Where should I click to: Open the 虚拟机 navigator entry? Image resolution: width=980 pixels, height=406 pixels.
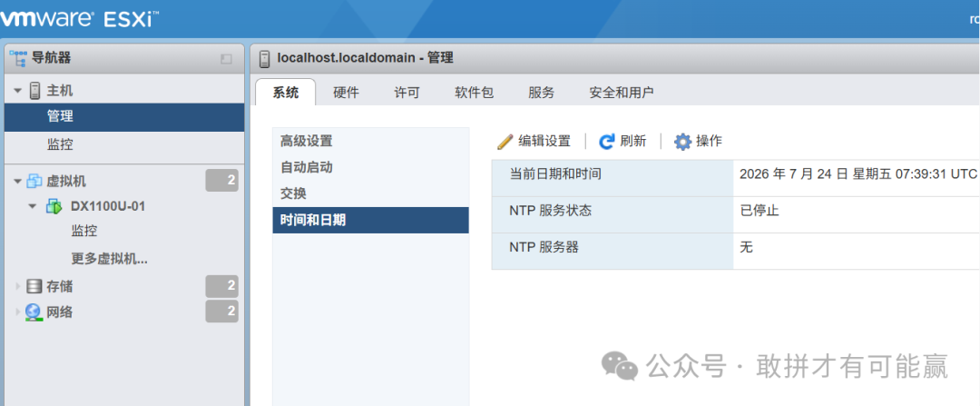tap(66, 182)
